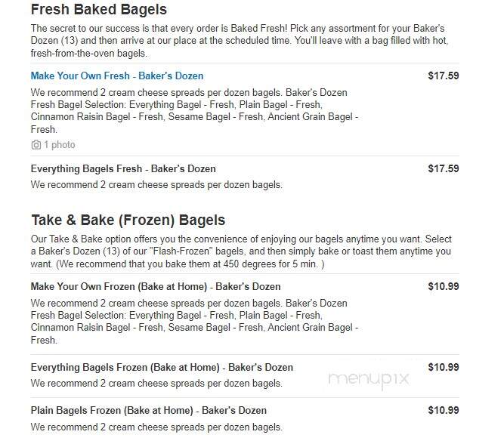Click the $10.99 price for Everything Bagels Frozen

pos(444,367)
